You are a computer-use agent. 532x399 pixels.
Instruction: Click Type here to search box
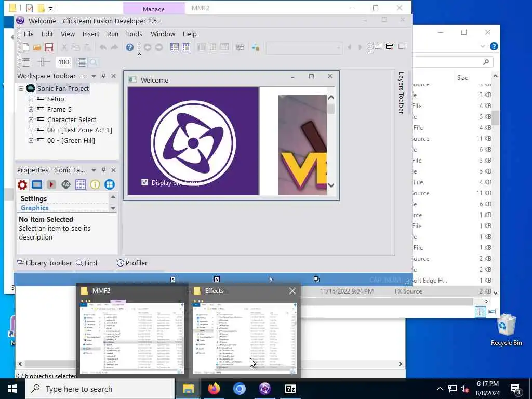(100, 389)
